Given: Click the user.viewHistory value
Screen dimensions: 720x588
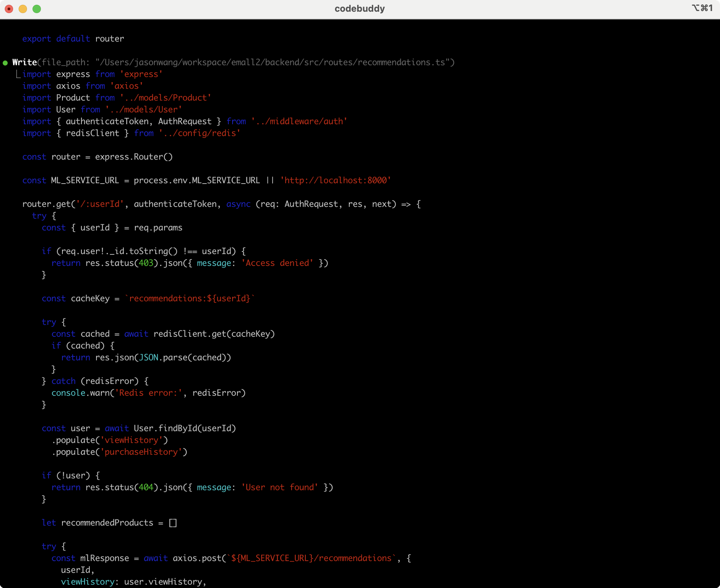Looking at the screenshot, I should [163, 582].
